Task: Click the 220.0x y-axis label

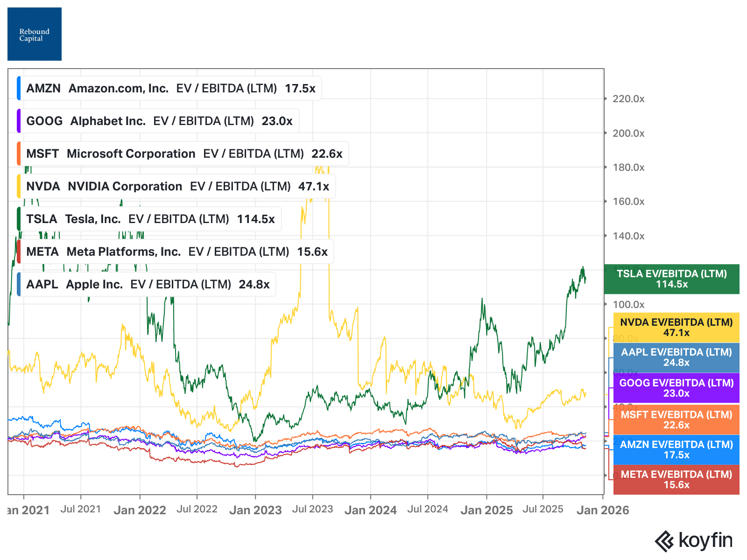Action: 628,99
